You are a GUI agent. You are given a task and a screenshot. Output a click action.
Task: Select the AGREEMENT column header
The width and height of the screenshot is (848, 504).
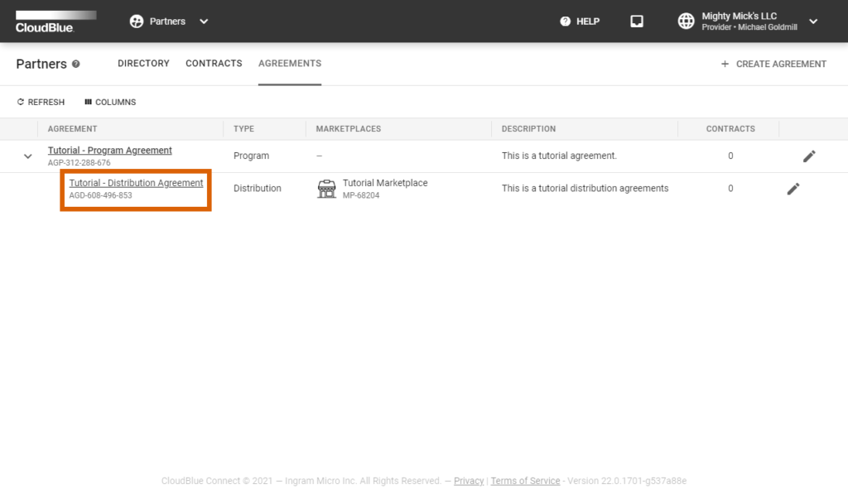click(70, 128)
